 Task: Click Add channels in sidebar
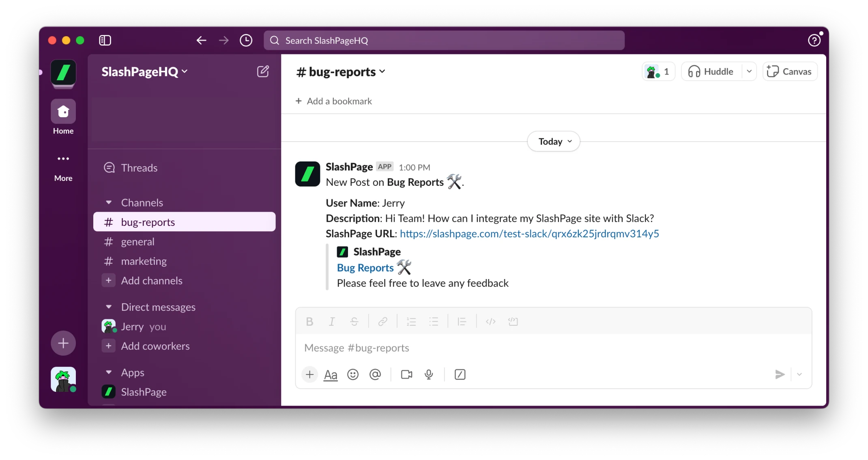click(185, 281)
